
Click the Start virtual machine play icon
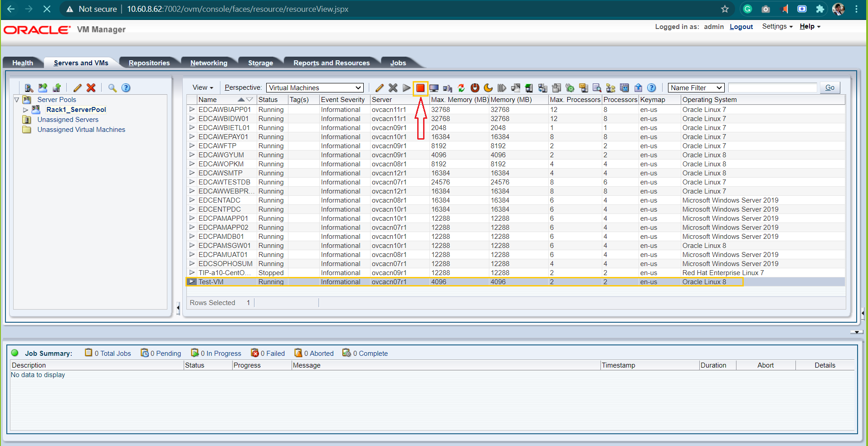pyautogui.click(x=407, y=88)
